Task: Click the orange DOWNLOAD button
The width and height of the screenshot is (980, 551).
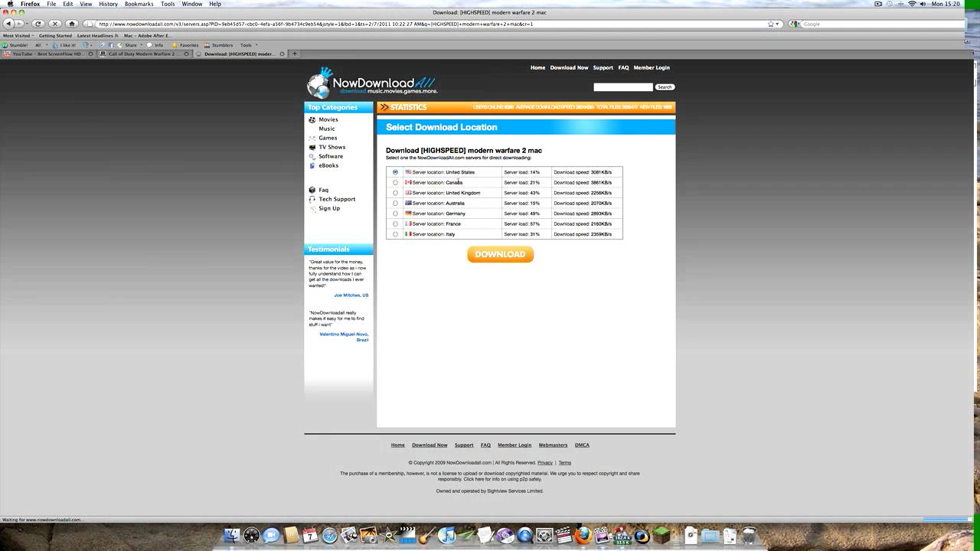Action: tap(500, 254)
